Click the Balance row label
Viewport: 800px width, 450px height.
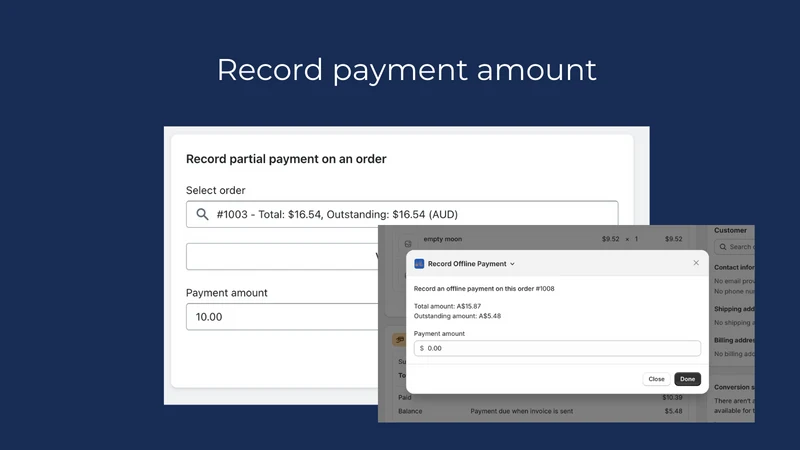[410, 411]
